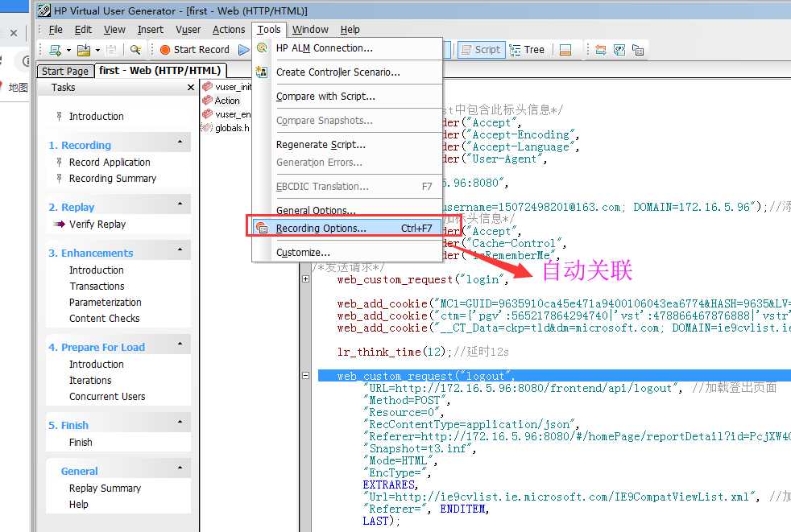Open the Help menu
The image size is (791, 532).
pyautogui.click(x=350, y=29)
